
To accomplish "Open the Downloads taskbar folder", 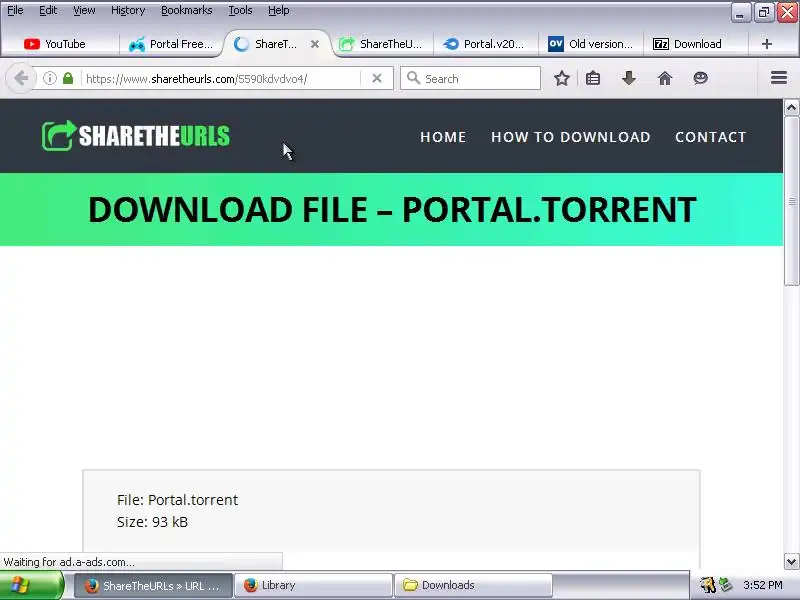I will [472, 585].
